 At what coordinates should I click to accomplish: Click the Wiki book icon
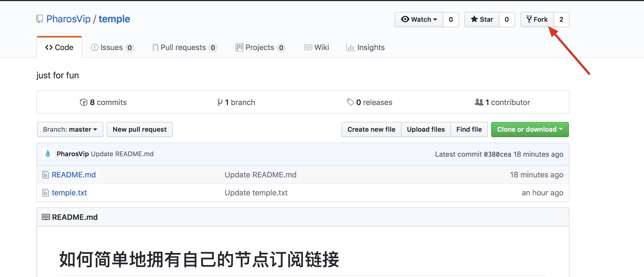click(x=308, y=47)
